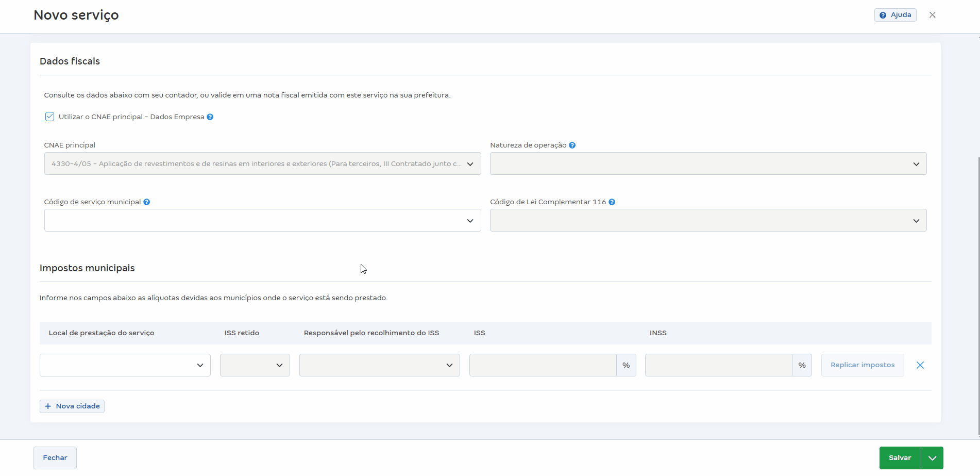Open Código de serviço municipal dropdown
Screen dimensions: 980x476
(x=262, y=220)
